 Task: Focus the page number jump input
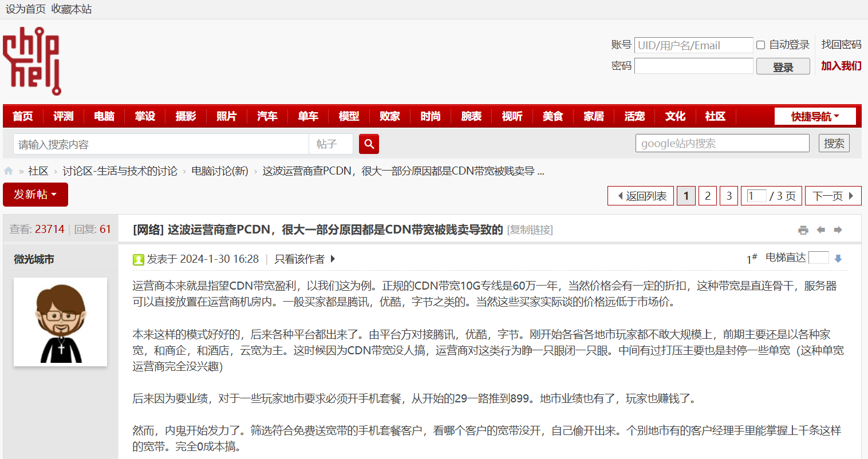[x=756, y=196]
